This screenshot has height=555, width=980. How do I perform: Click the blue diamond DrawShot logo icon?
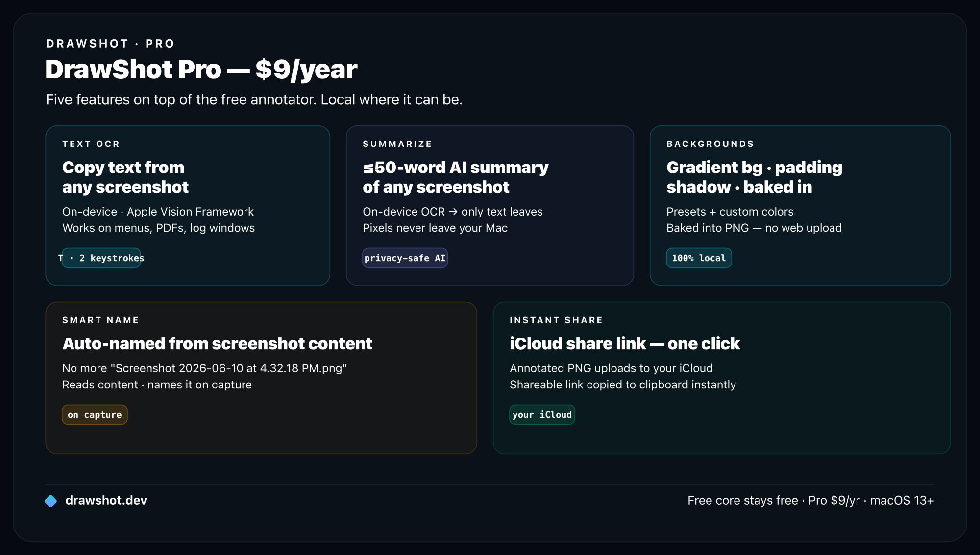(x=51, y=501)
